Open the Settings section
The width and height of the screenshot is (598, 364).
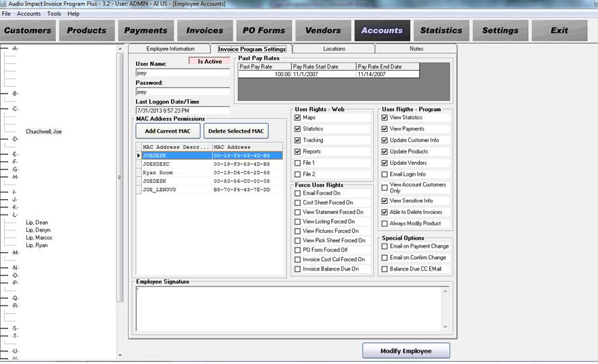pyautogui.click(x=500, y=30)
